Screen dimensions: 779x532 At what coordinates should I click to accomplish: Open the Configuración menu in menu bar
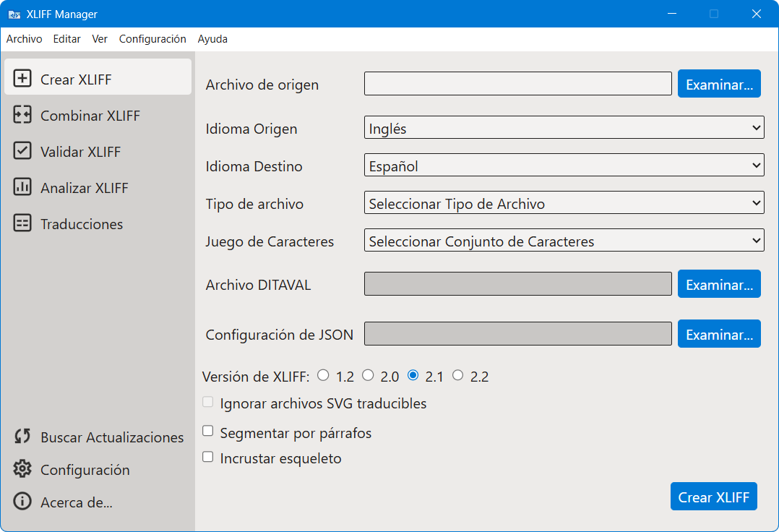152,39
